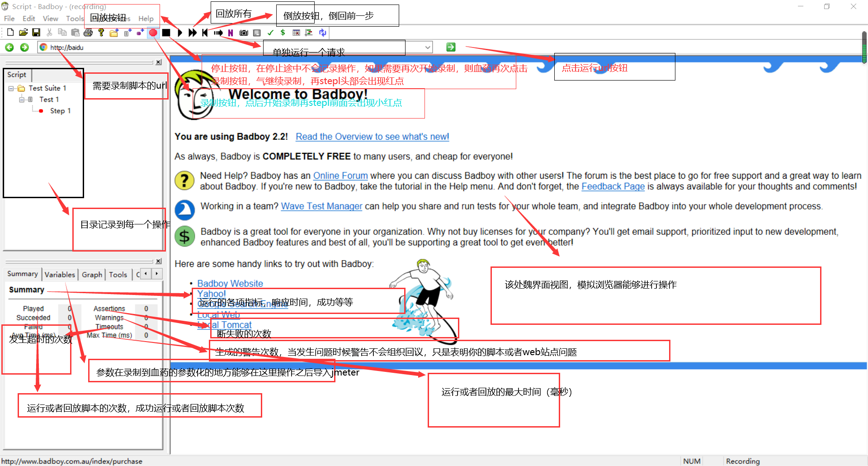
Task: Click the 'Succeeded' label in Summary
Action: (33, 318)
